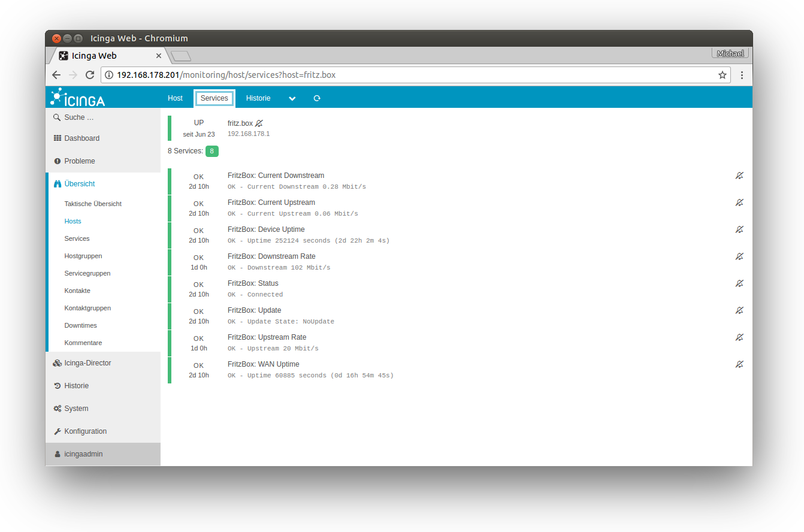Click the notifications-disabled bell next to fritz.box
The width and height of the screenshot is (804, 532).
pos(259,123)
